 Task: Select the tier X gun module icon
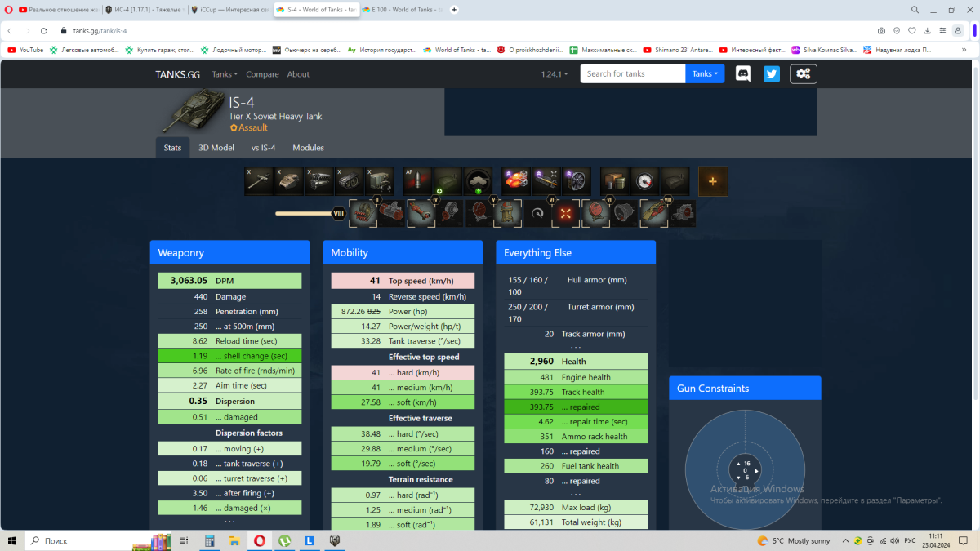pos(259,181)
